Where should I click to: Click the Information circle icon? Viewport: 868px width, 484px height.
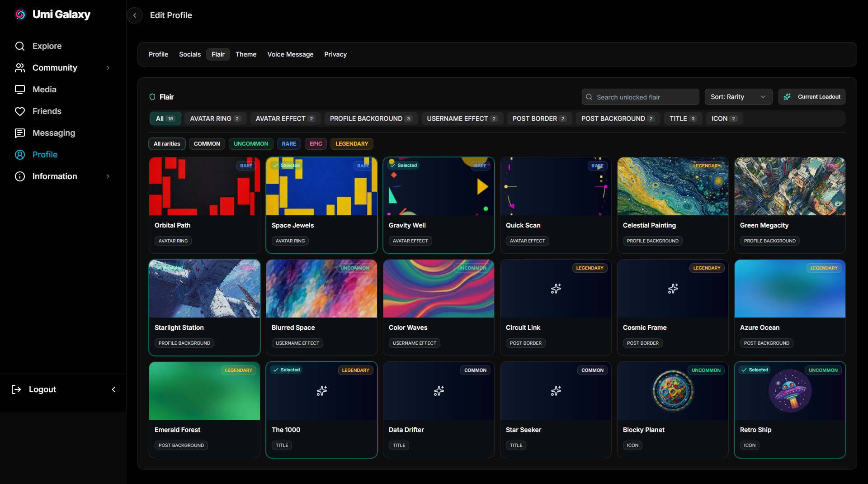(20, 176)
